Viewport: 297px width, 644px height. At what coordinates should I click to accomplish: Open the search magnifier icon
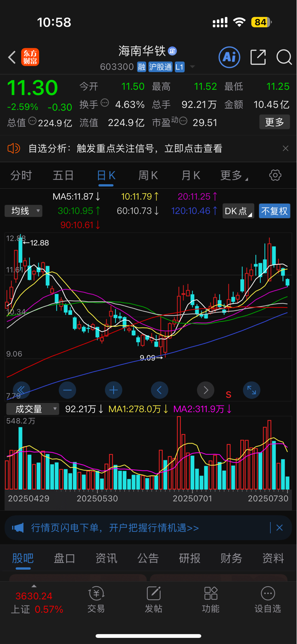click(284, 57)
